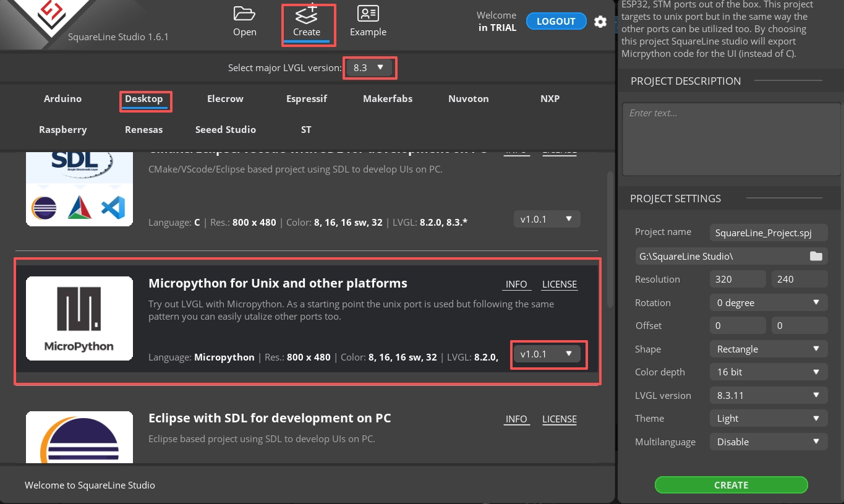This screenshot has height=504, width=844.
Task: Open the LVGL version dropdown in settings
Action: pyautogui.click(x=768, y=395)
